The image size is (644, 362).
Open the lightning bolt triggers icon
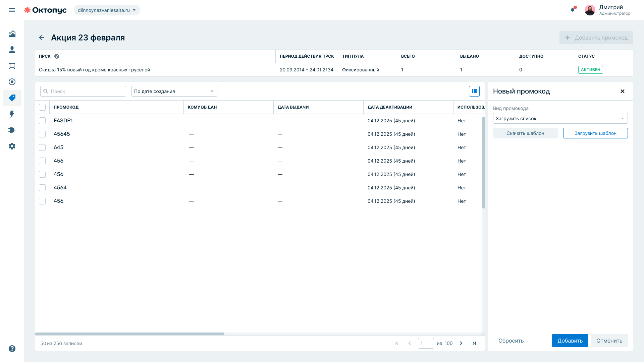[x=12, y=114]
